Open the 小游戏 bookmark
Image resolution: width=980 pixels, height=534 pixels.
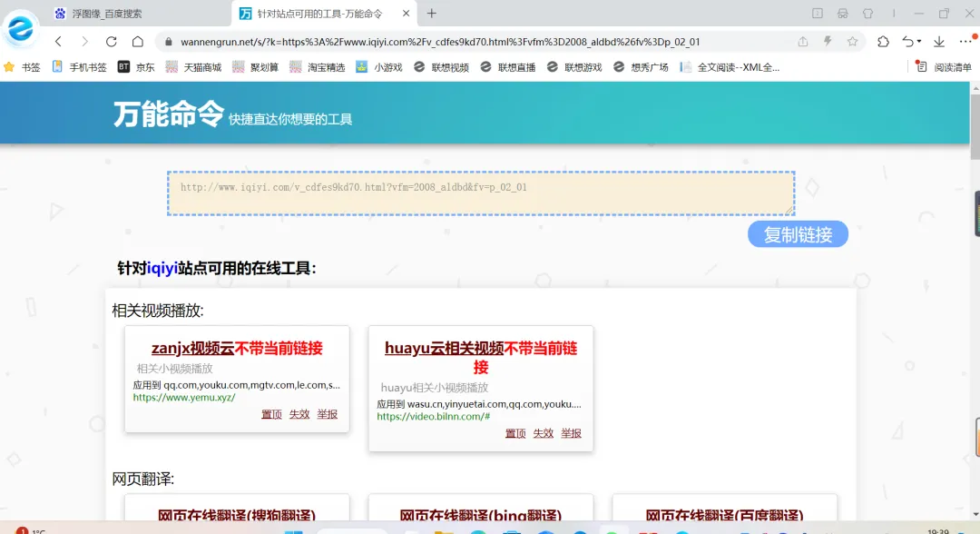[x=379, y=67]
